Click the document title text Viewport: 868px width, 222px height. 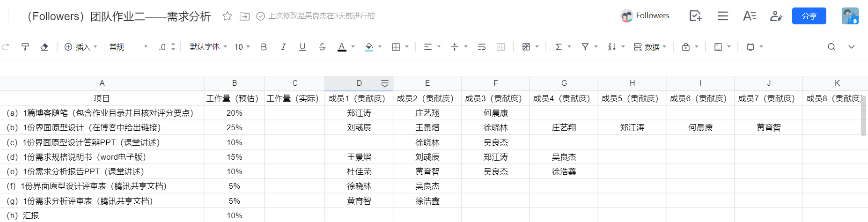(x=117, y=16)
